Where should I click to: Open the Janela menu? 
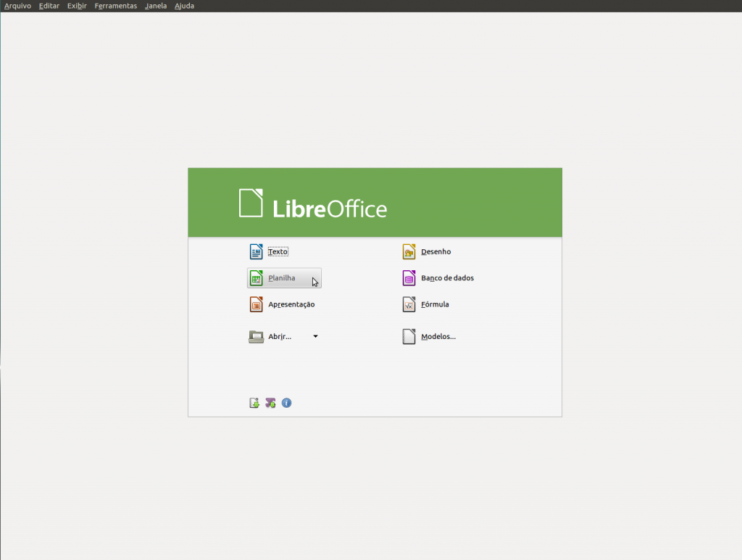point(156,6)
